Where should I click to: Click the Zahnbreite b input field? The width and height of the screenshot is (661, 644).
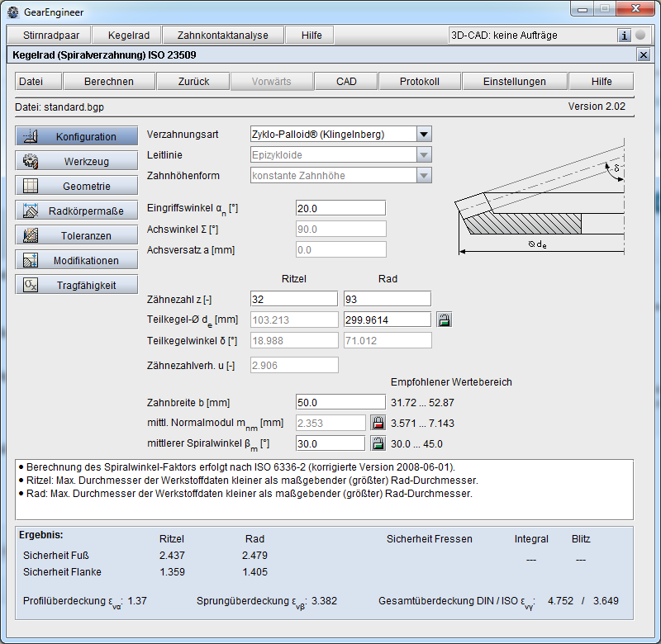[340, 402]
